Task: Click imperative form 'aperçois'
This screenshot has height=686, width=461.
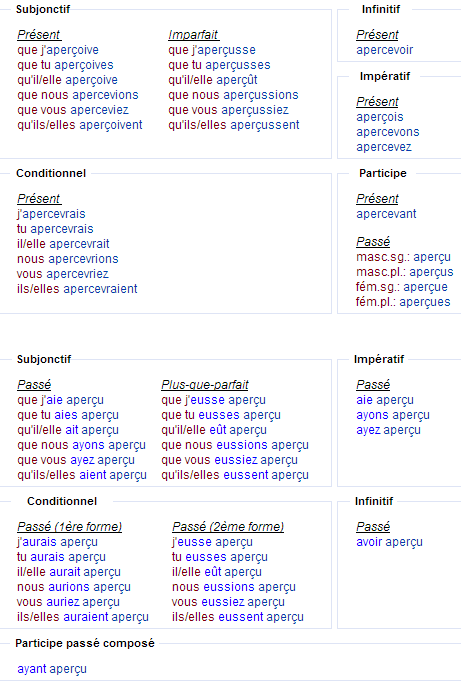Action: (380, 117)
